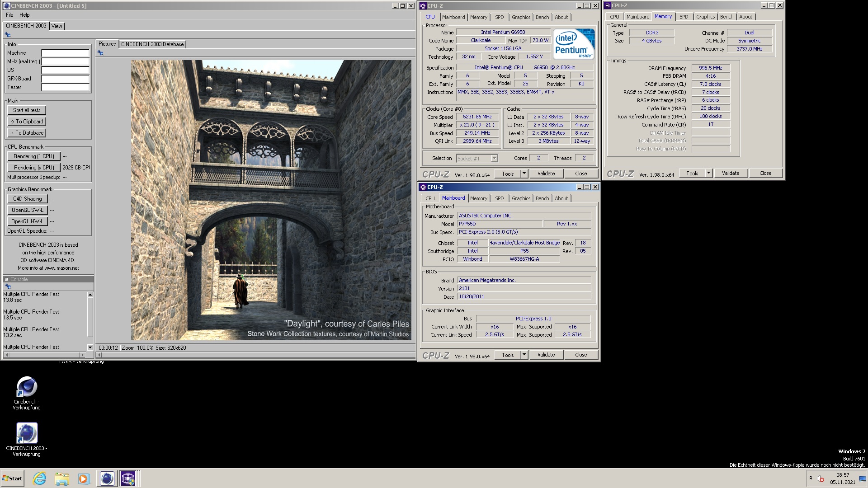Screen dimensions: 868x488
Task: Click Intel Pentium logo in CPU-Z
Action: pos(574,44)
